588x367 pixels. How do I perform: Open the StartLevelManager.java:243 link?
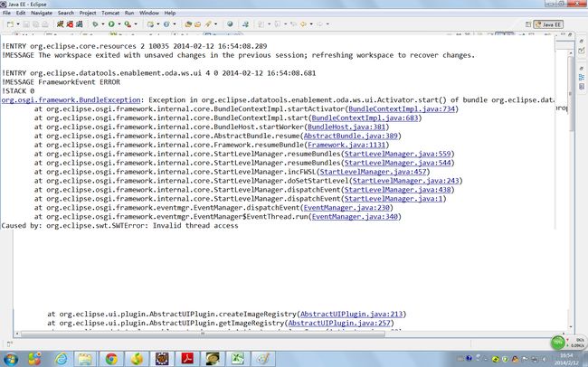406,181
